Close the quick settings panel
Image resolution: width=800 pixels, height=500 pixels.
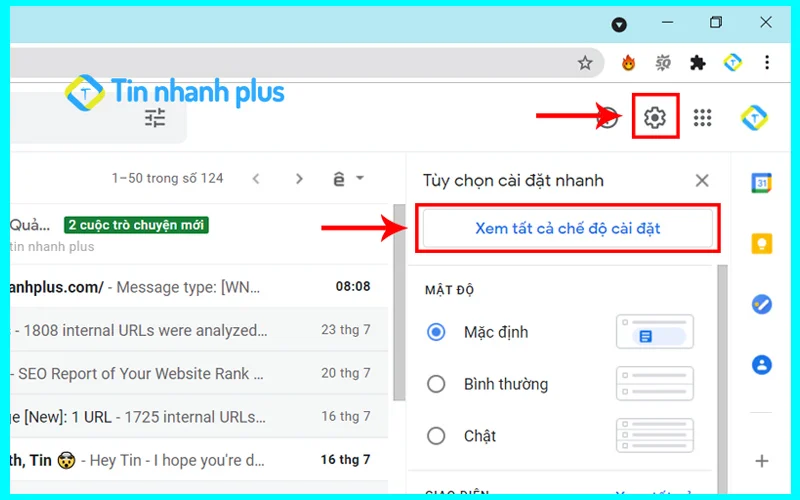pyautogui.click(x=702, y=180)
